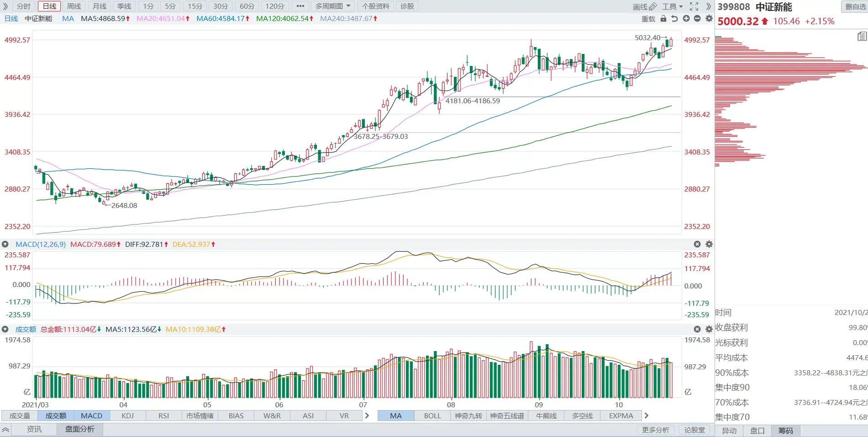Click the 重载 reload button
The image size is (868, 437).
(x=648, y=19)
